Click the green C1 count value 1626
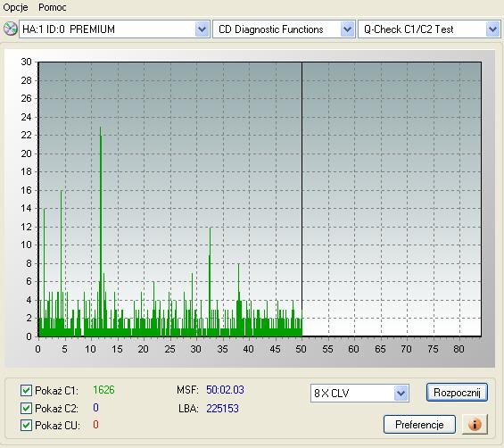Screen dimensions: 504x448 [x=103, y=390]
